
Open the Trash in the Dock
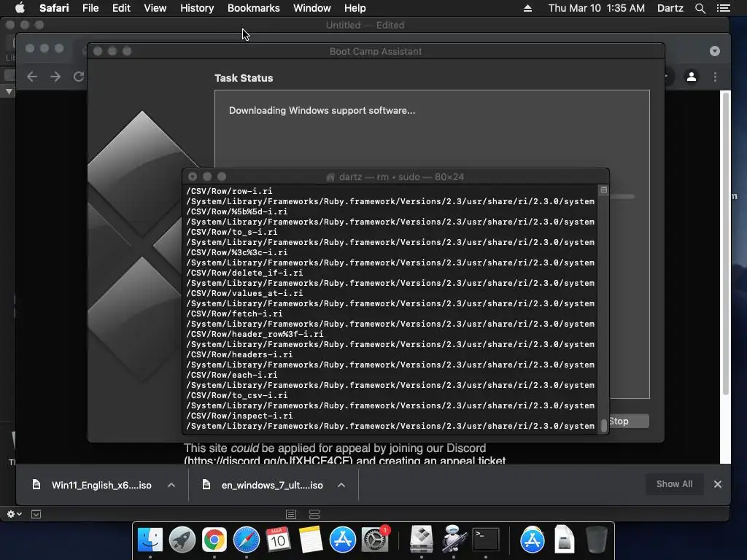(596, 540)
